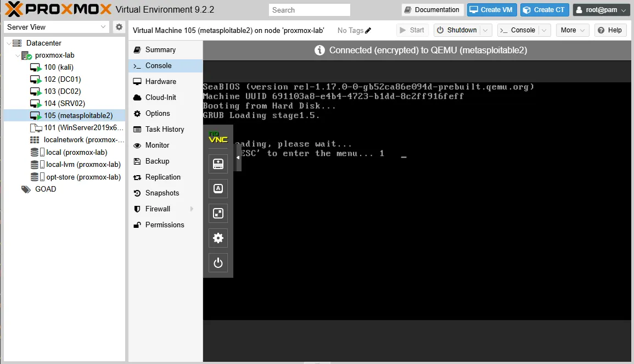The image size is (634, 364).
Task: Open the Monitor tab
Action: [x=166, y=145]
